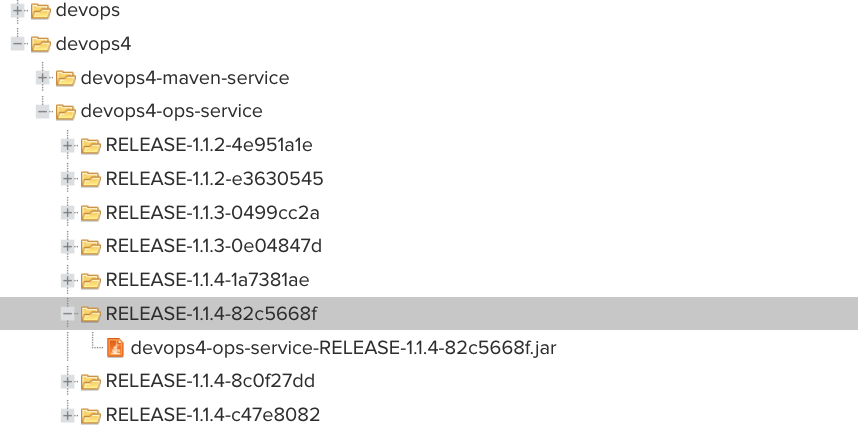Select devops4-ops-service-RELEASE-1.1.4-82c5668f.jar file

tap(343, 348)
